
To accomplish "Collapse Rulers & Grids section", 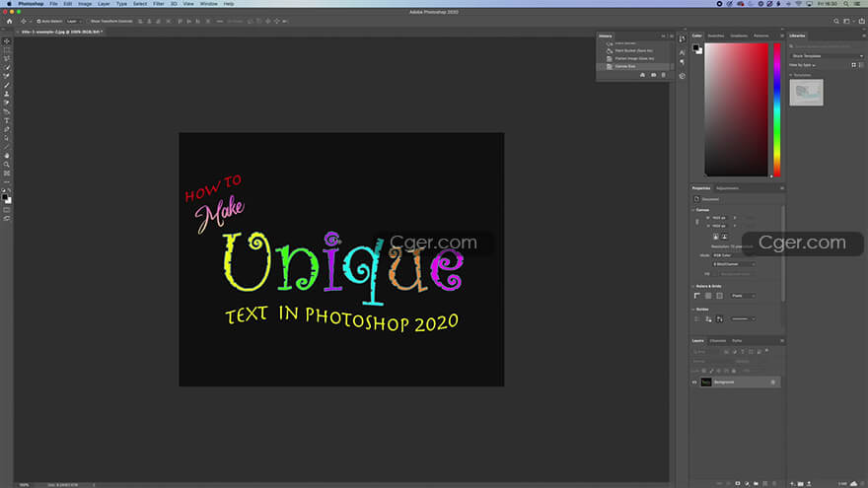I will pyautogui.click(x=693, y=287).
